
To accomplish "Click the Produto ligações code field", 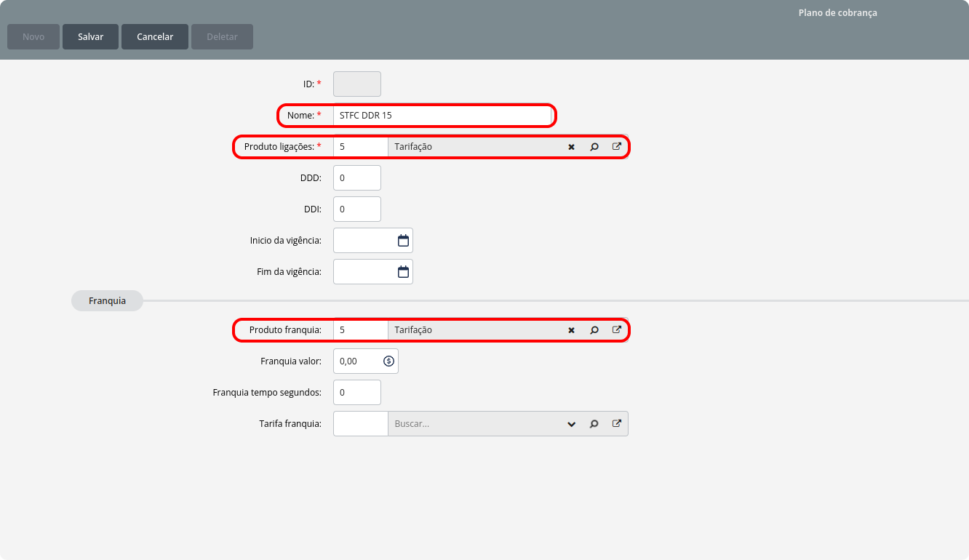I will (360, 147).
